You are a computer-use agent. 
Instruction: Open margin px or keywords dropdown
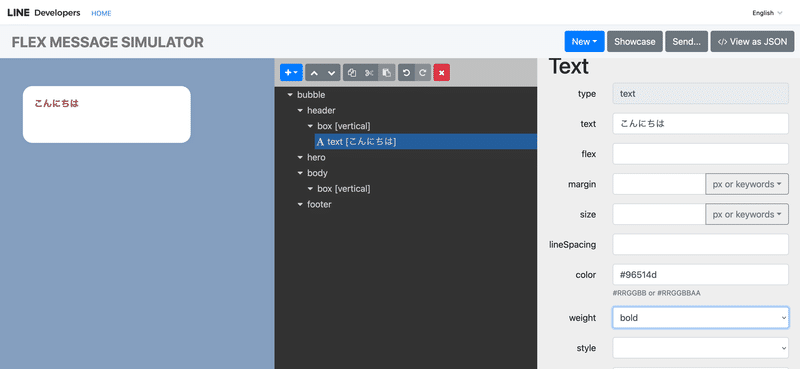(x=747, y=184)
